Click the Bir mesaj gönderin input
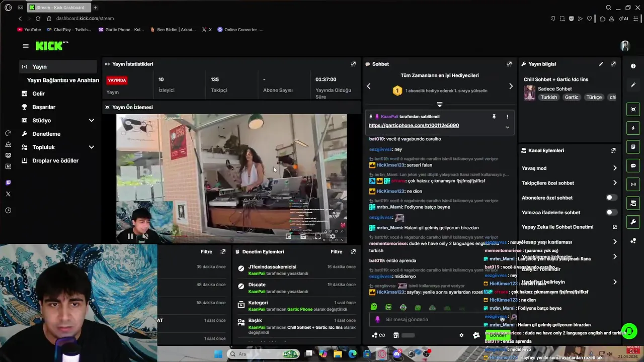The image size is (644, 362). click(x=440, y=319)
